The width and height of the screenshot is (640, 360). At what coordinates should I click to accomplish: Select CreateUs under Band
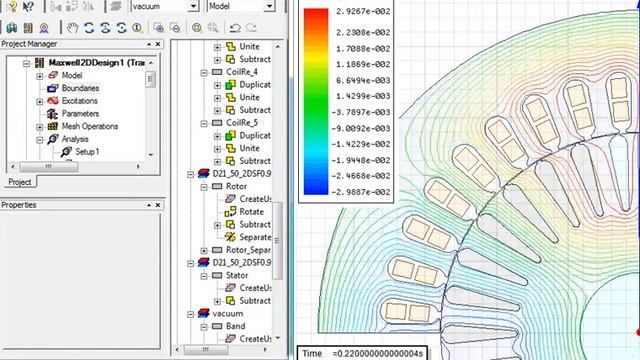[255, 338]
